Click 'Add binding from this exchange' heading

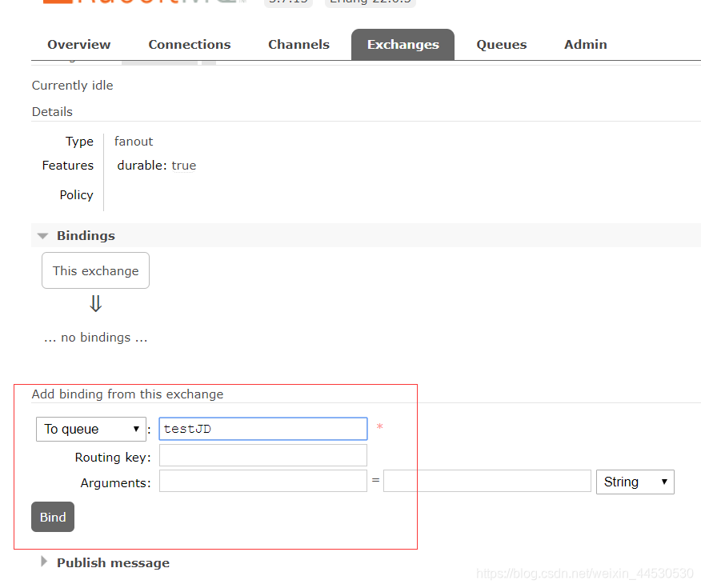pyautogui.click(x=127, y=394)
